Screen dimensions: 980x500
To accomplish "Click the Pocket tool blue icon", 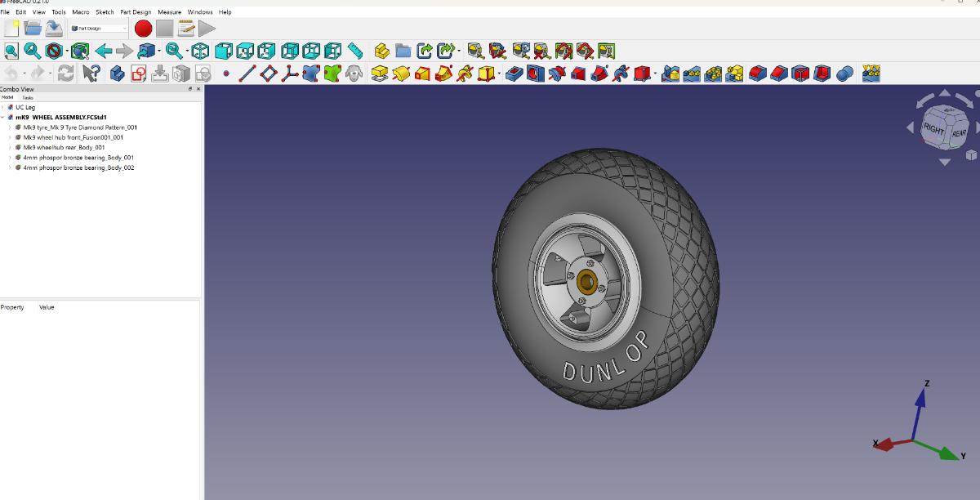I will click(x=514, y=74).
